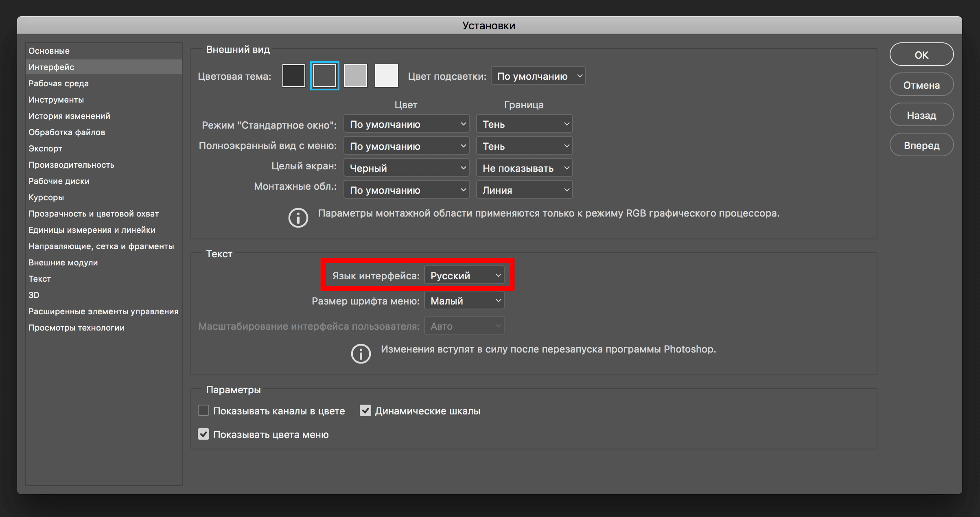Pick the lightest white color theme swatch

[x=386, y=76]
